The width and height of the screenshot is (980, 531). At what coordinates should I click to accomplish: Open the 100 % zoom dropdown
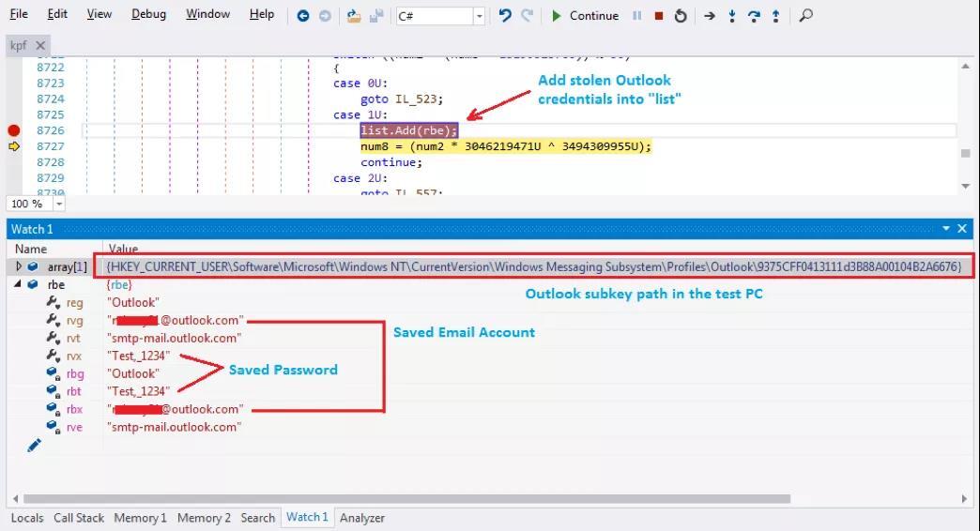59,204
